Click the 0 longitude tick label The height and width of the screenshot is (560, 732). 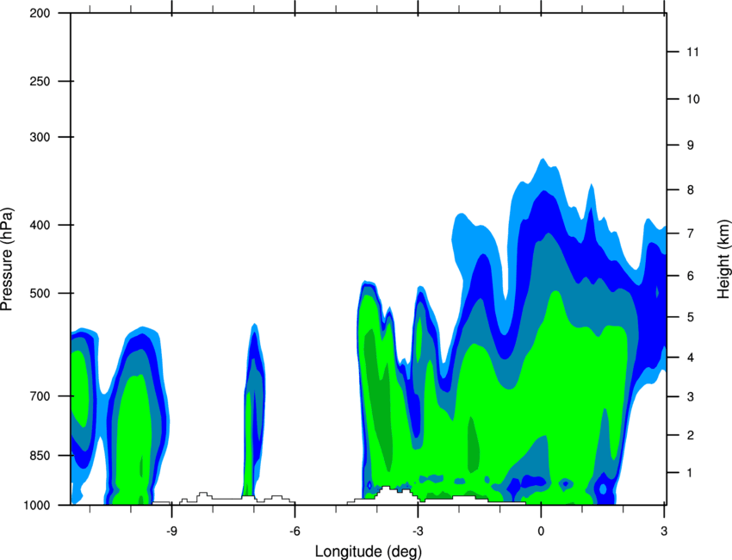pyautogui.click(x=541, y=531)
